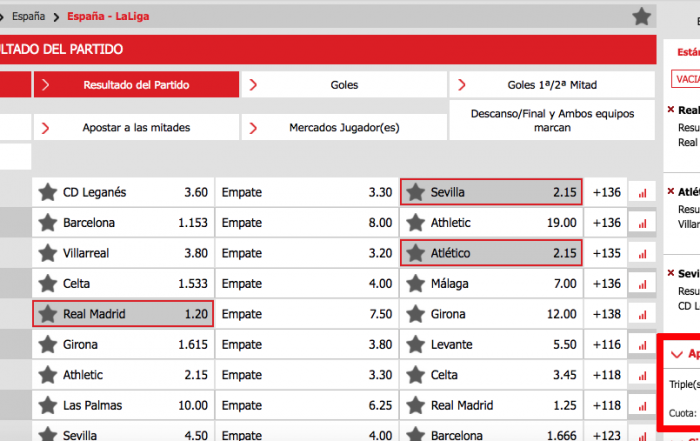Click star beside Celta 3.45
Image resolution: width=700 pixels, height=441 pixels.
click(416, 374)
